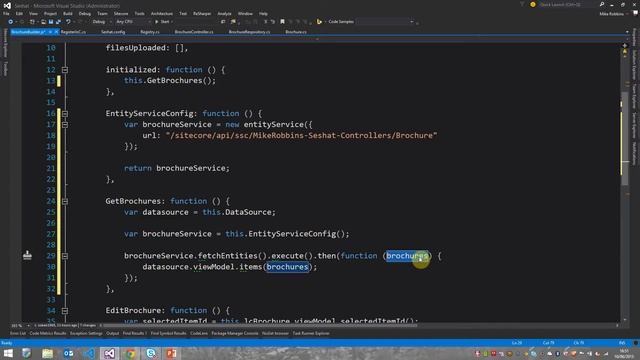Collapse the initialized function at line 12
Viewport: 640px width, 360px height.
64,70
